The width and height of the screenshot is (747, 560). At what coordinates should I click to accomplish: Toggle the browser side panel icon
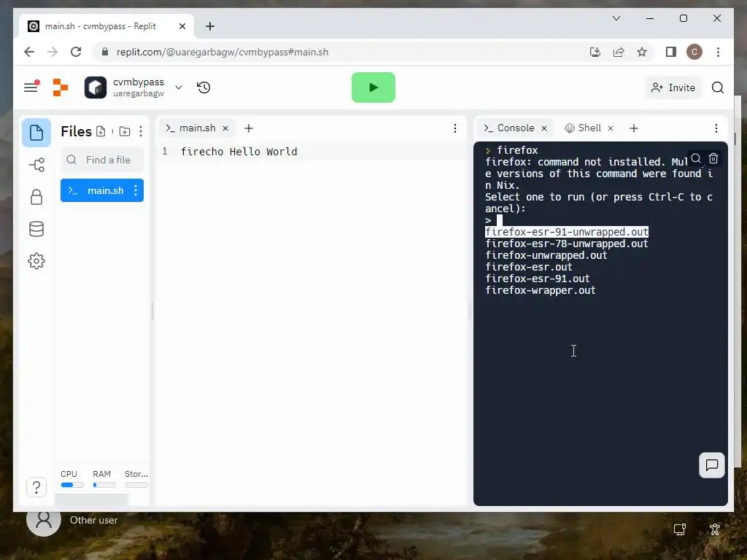671,52
